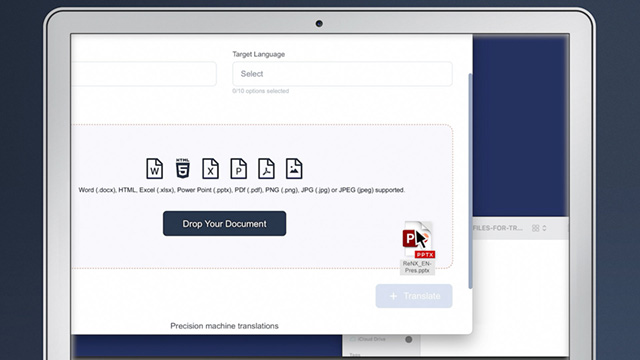The image size is (640, 360).
Task: Click the "Precision machine translations" text
Action: 224,326
